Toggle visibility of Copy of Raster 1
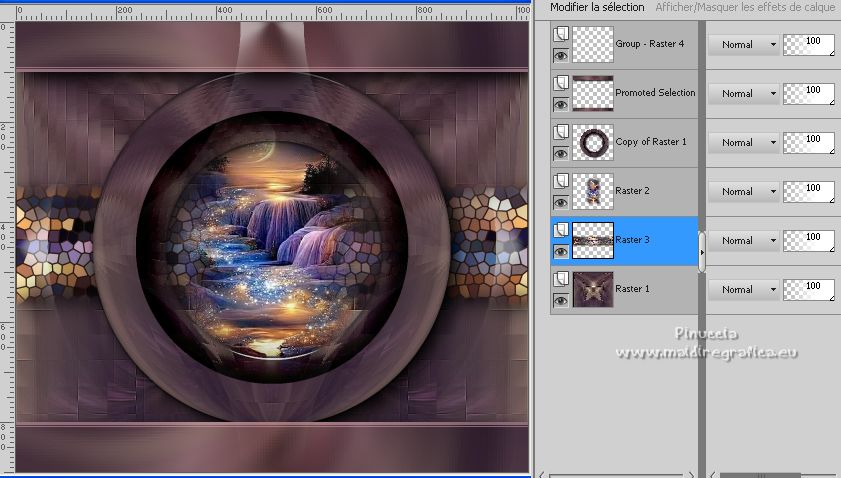841x478 pixels. tap(560, 153)
